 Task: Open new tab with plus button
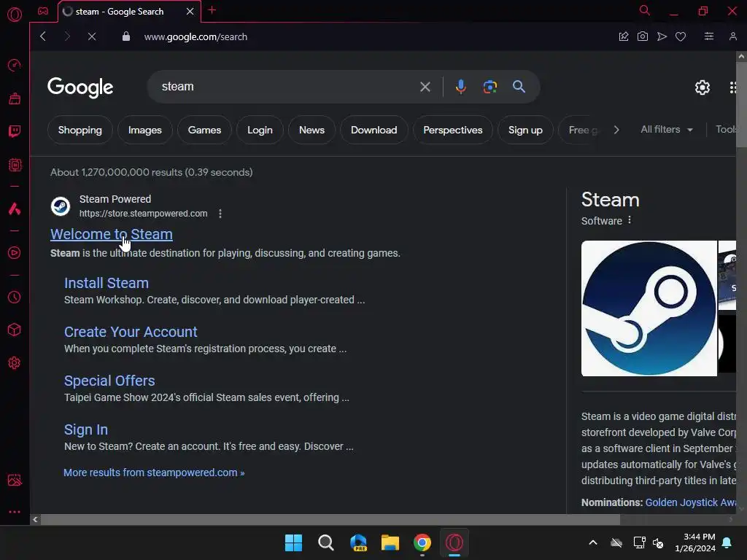click(212, 10)
